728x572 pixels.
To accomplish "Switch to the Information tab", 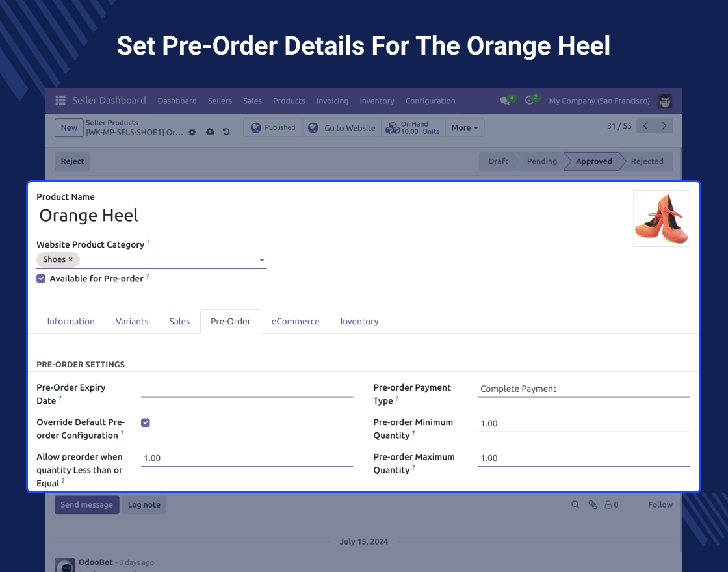I will pyautogui.click(x=71, y=321).
